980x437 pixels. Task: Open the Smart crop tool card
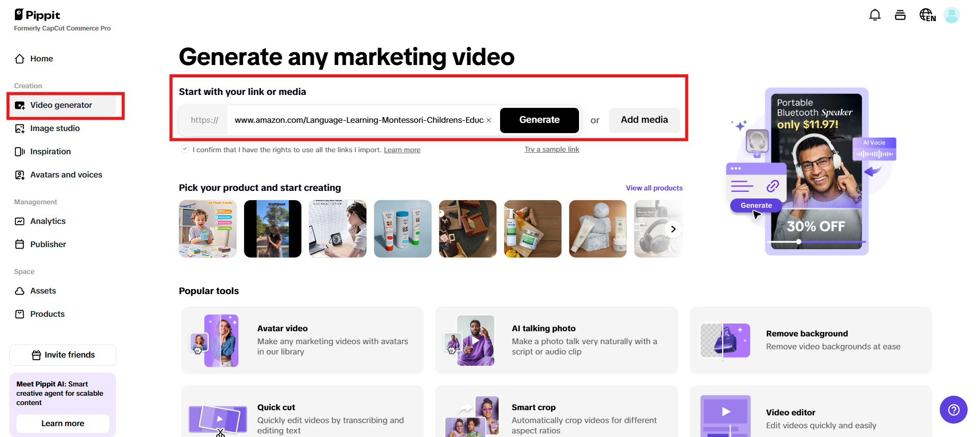click(556, 412)
